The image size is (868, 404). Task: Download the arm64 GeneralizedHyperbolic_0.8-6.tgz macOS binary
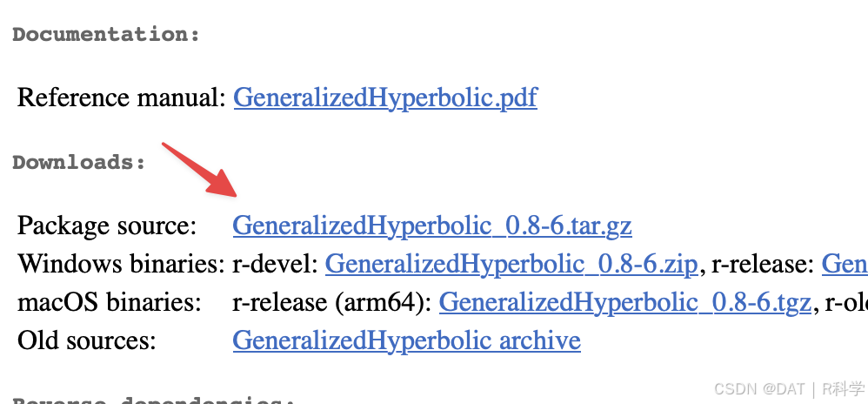625,303
